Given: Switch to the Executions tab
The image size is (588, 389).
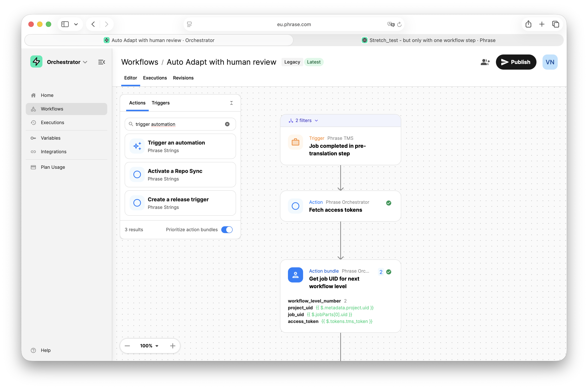Looking at the screenshot, I should coord(155,78).
